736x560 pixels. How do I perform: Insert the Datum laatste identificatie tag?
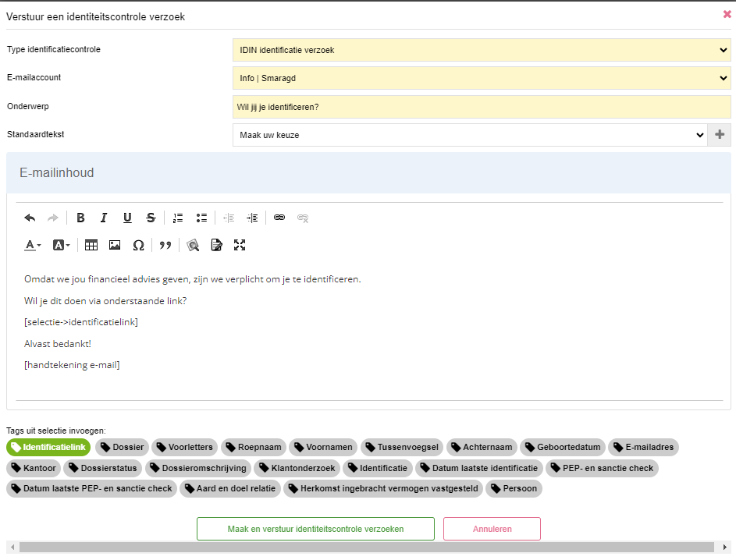tap(479, 468)
